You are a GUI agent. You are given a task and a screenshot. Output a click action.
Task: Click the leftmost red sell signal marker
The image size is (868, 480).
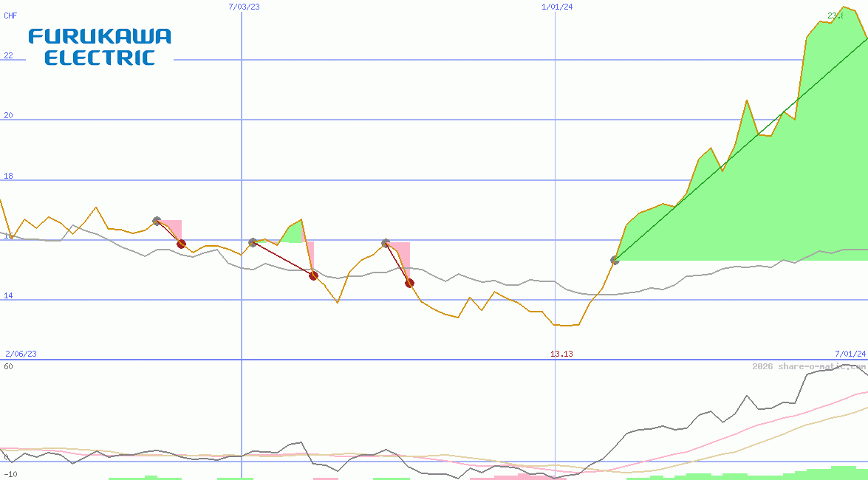[181, 244]
